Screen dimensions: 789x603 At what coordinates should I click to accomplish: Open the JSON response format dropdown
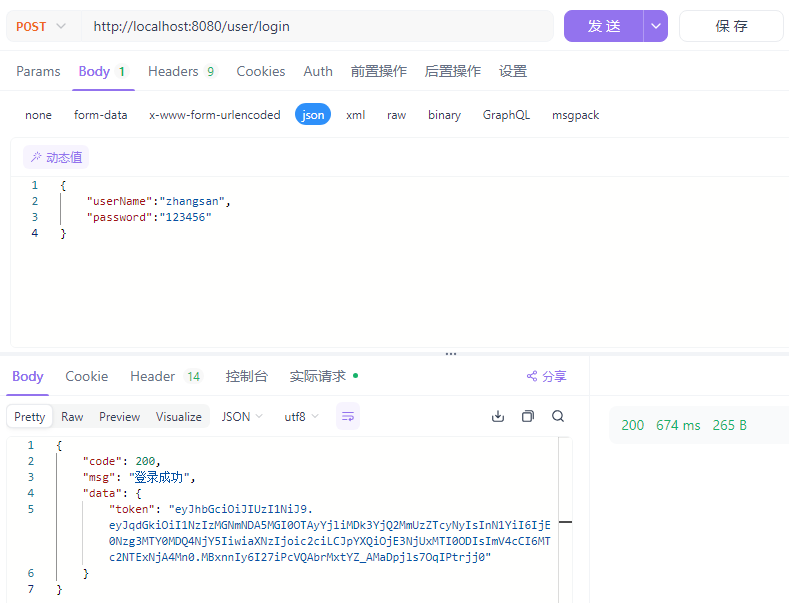[x=242, y=417]
